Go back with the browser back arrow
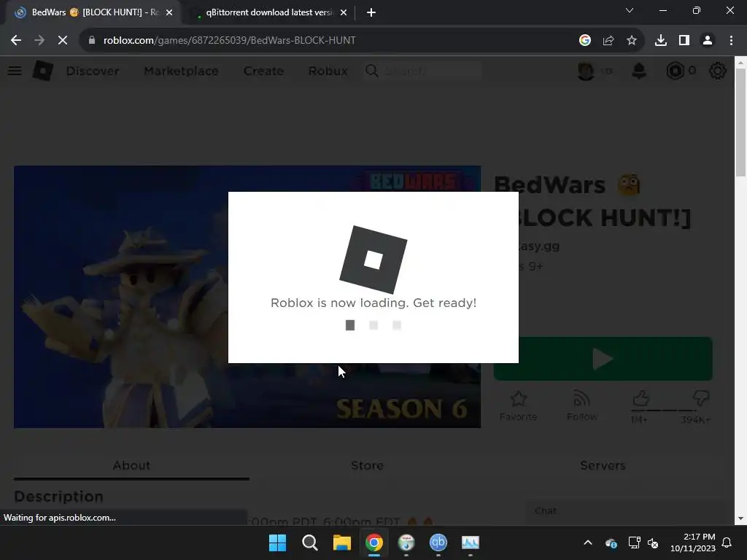 (16, 41)
